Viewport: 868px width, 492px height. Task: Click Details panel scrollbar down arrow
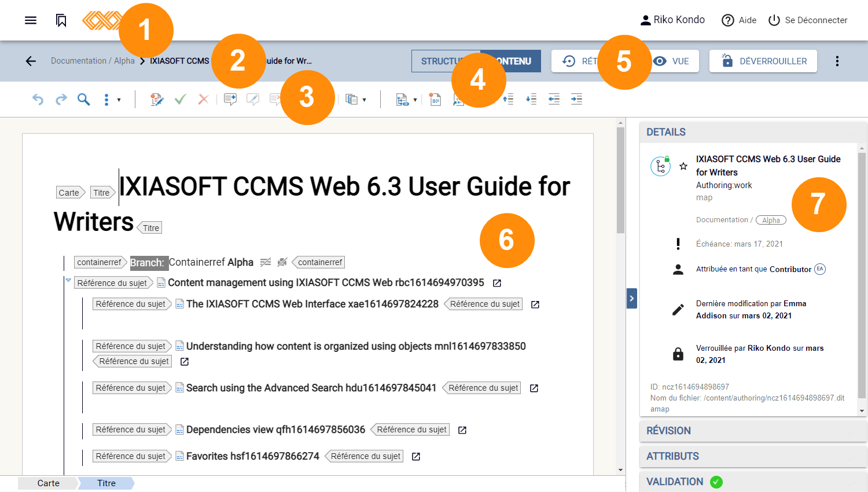click(x=862, y=411)
